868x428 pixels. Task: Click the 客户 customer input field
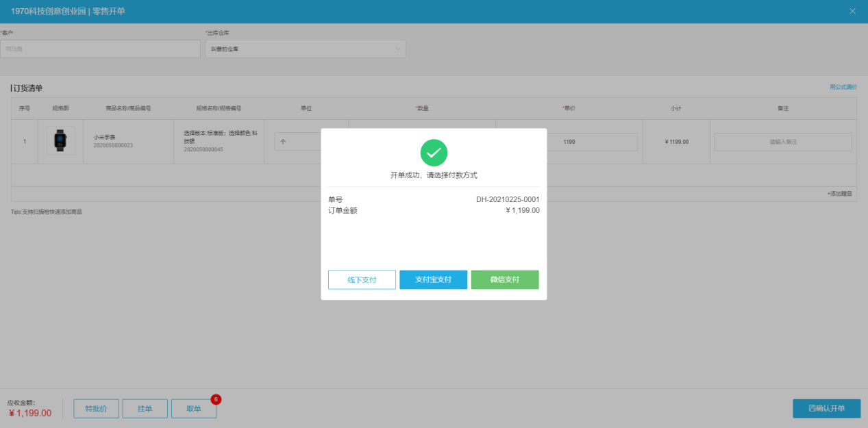pyautogui.click(x=100, y=49)
